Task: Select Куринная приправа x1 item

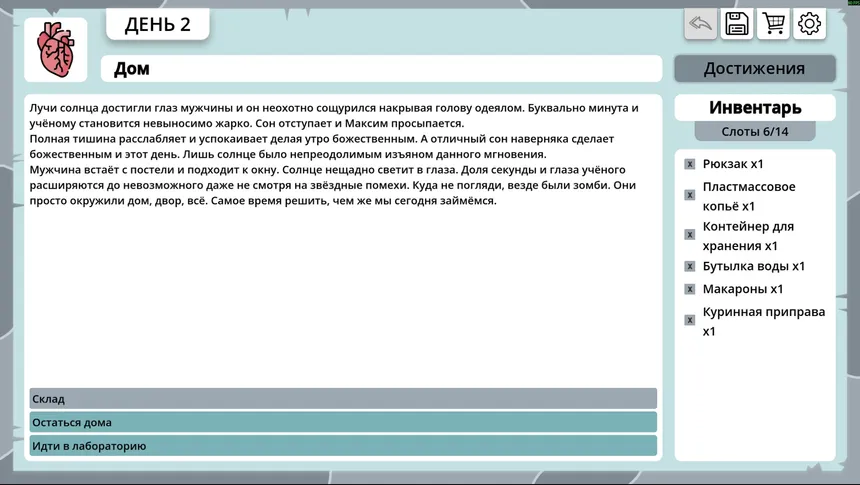Action: click(763, 322)
